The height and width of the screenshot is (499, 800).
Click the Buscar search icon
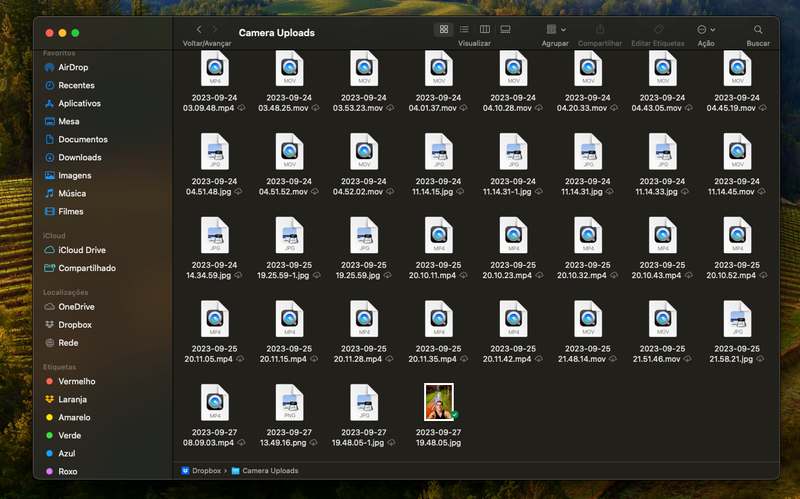click(758, 30)
